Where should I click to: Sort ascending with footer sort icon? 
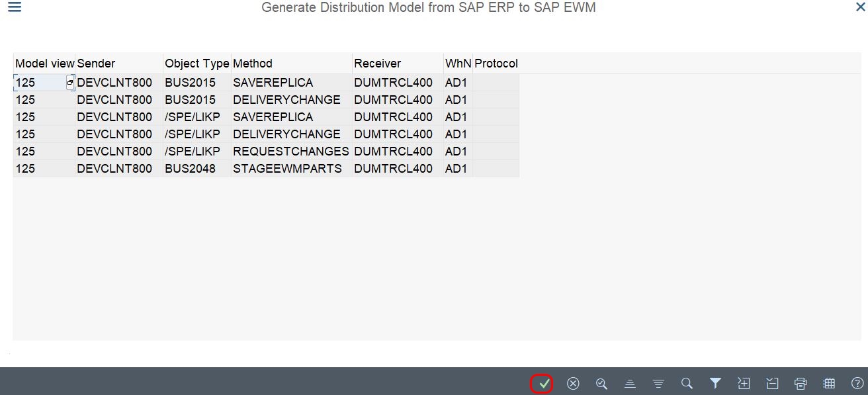(630, 383)
